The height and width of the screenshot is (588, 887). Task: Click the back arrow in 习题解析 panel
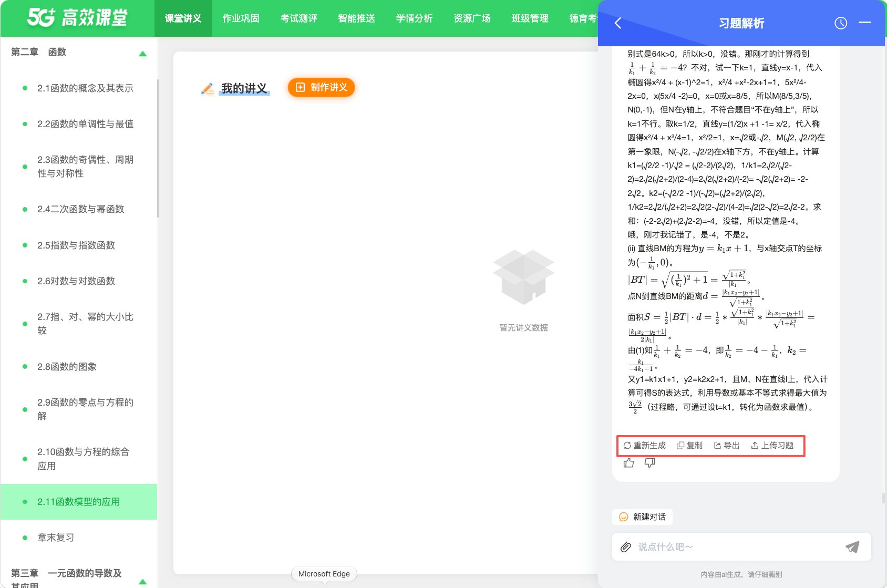point(618,23)
